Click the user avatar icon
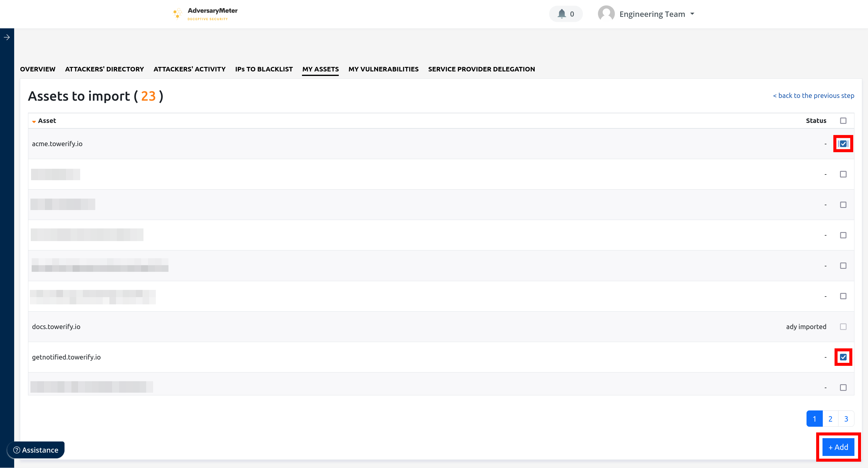 (x=606, y=14)
